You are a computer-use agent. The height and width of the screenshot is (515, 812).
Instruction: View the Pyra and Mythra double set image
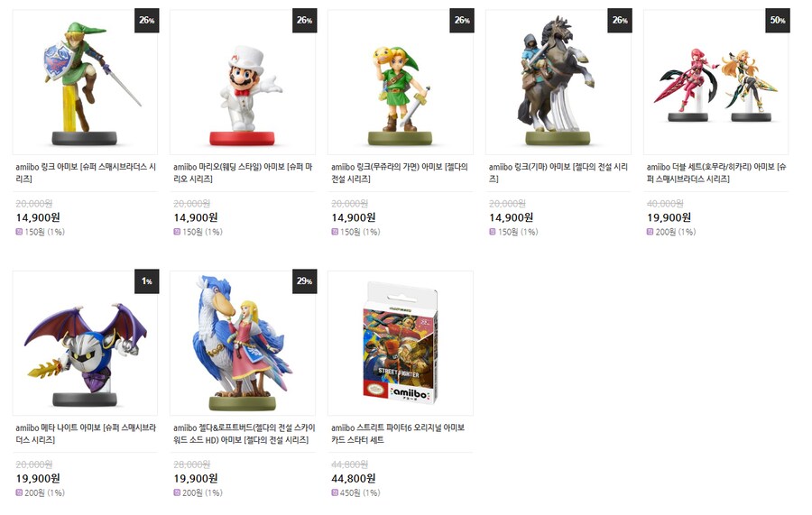715,82
